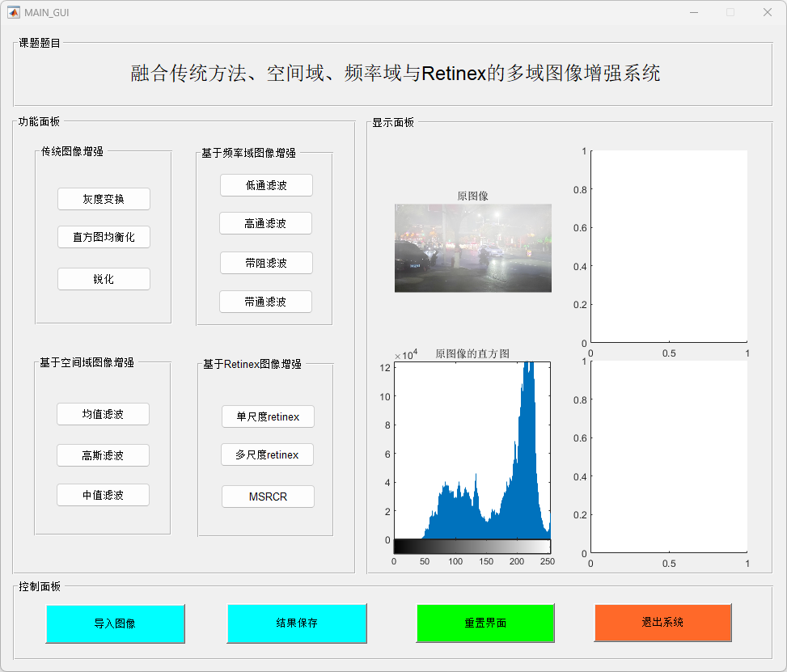Screen dimensions: 787x672
Task: Click the green 重置界面 reset button
Action: pos(485,623)
